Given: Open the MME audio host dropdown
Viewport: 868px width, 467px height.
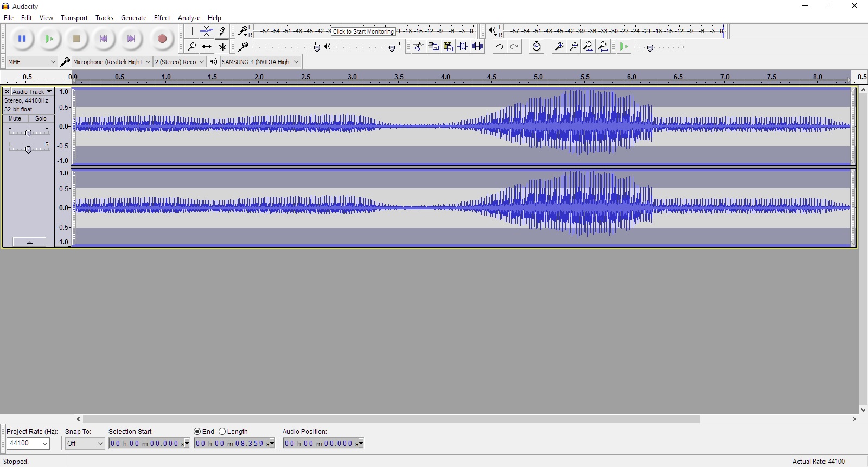Looking at the screenshot, I should pos(32,62).
